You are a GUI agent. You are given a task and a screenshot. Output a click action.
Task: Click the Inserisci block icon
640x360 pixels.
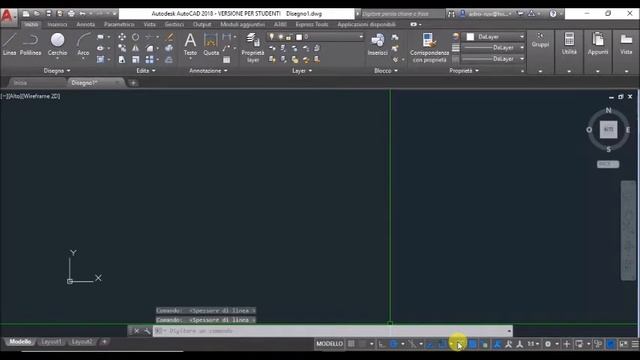click(x=378, y=44)
